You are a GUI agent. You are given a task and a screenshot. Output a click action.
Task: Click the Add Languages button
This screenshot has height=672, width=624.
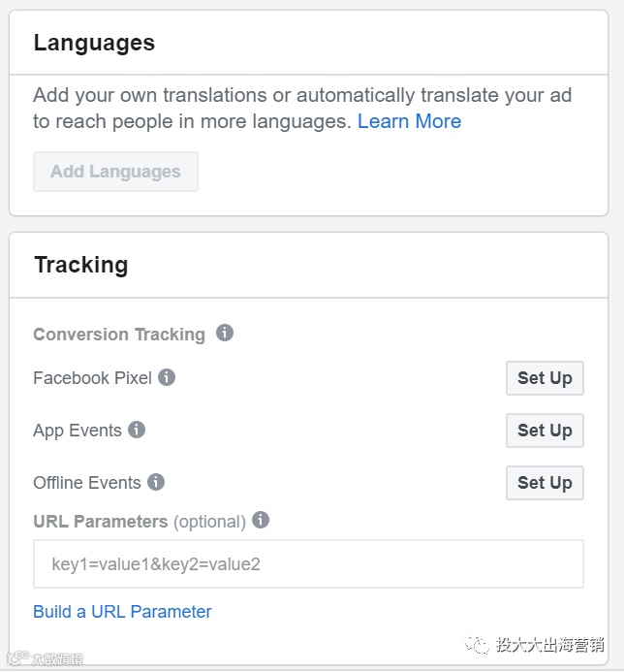[115, 172]
